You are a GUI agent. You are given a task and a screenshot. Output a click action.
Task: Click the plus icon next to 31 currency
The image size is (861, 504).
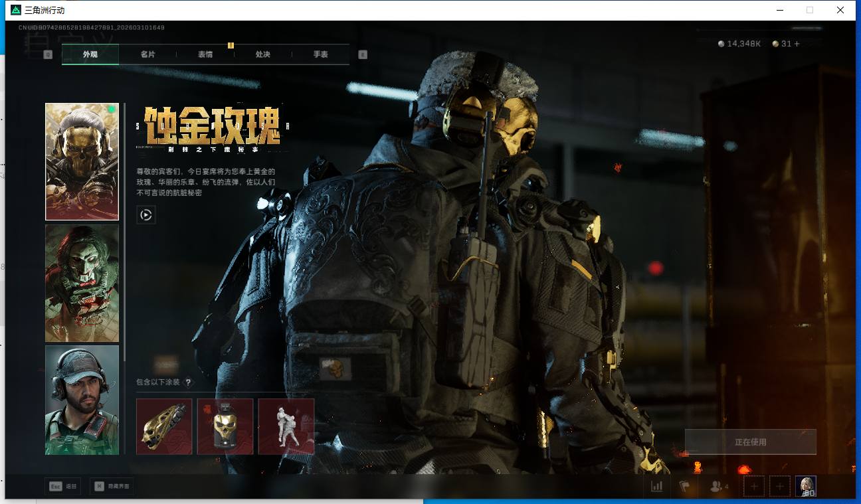point(797,44)
